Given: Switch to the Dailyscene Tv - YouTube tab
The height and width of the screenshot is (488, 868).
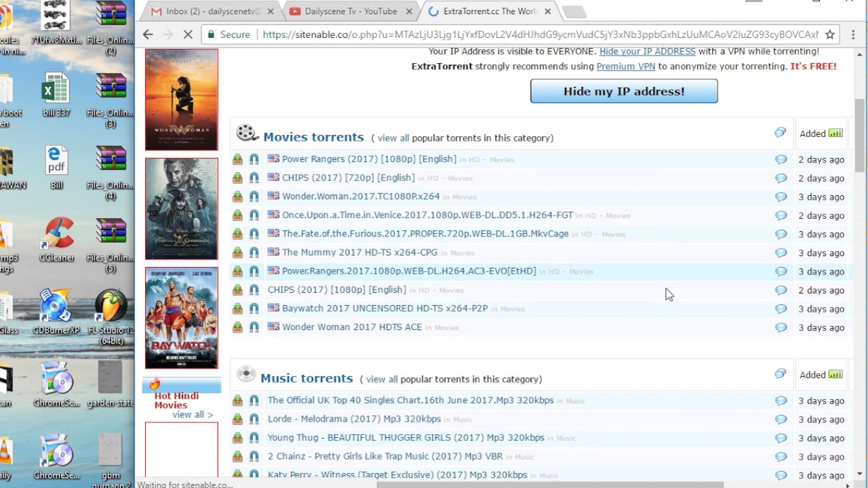Looking at the screenshot, I should tap(351, 12).
